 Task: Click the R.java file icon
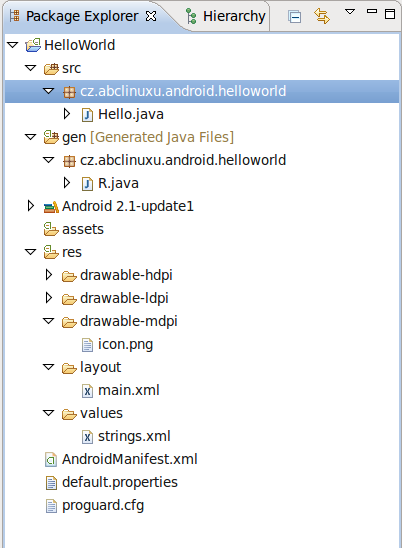coord(87,183)
